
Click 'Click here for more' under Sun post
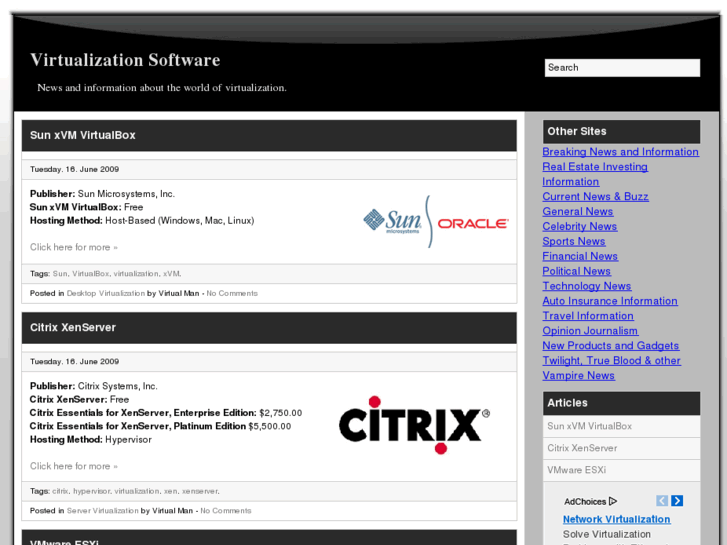(x=74, y=247)
